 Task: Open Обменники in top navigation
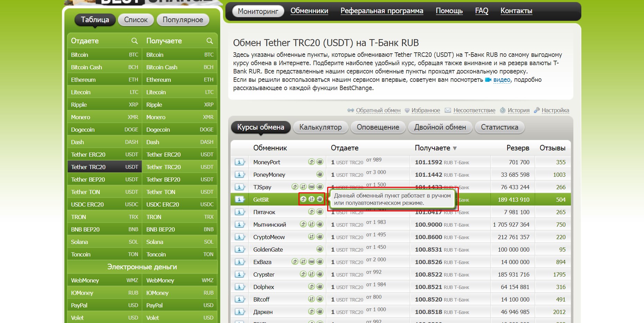pos(309,11)
